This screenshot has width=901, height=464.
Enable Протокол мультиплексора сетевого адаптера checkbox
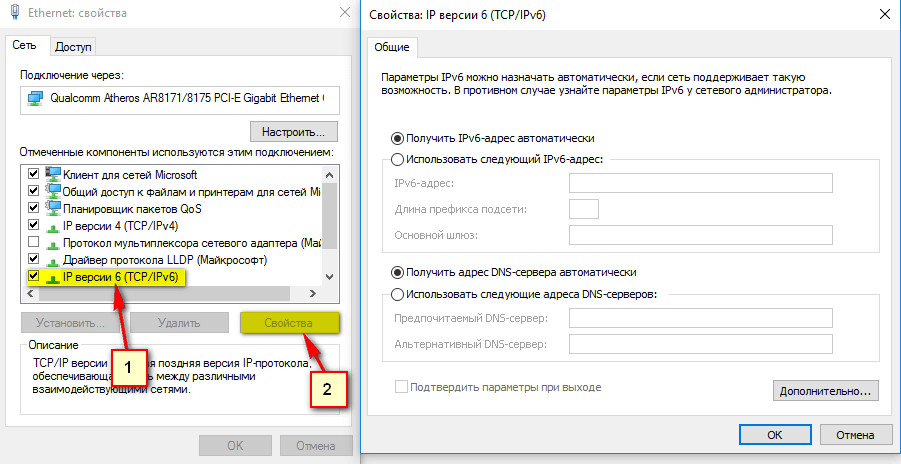(33, 242)
